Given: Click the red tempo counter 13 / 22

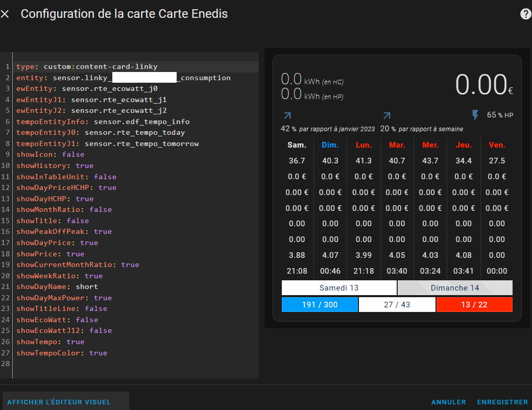Looking at the screenshot, I should [x=474, y=304].
